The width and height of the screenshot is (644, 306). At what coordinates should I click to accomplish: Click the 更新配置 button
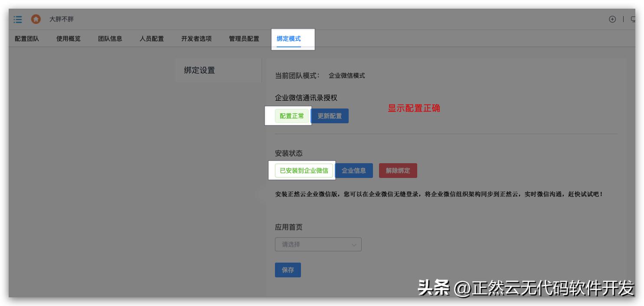point(330,115)
